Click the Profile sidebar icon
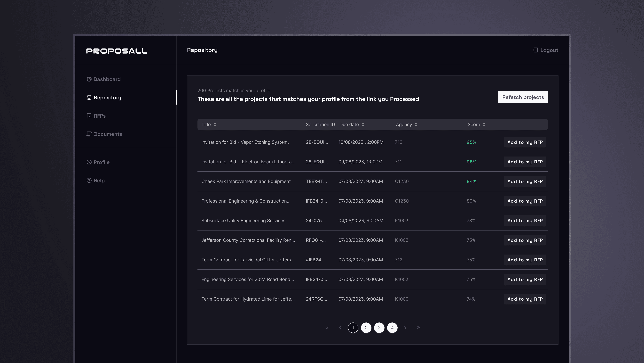Screen dimensions: 644x363 click(89, 162)
